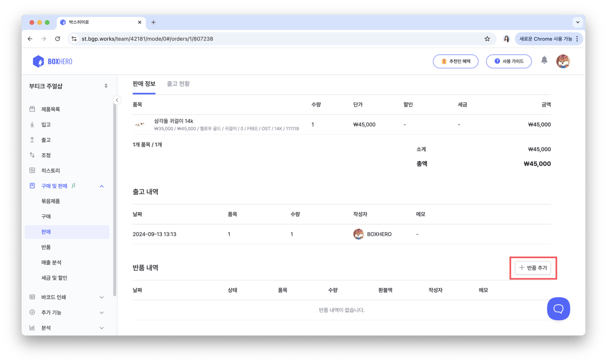Viewport: 607px width, 364px height.
Task: Click the 삼각돌 귀걸이 14k product thumbnail
Action: tap(140, 124)
